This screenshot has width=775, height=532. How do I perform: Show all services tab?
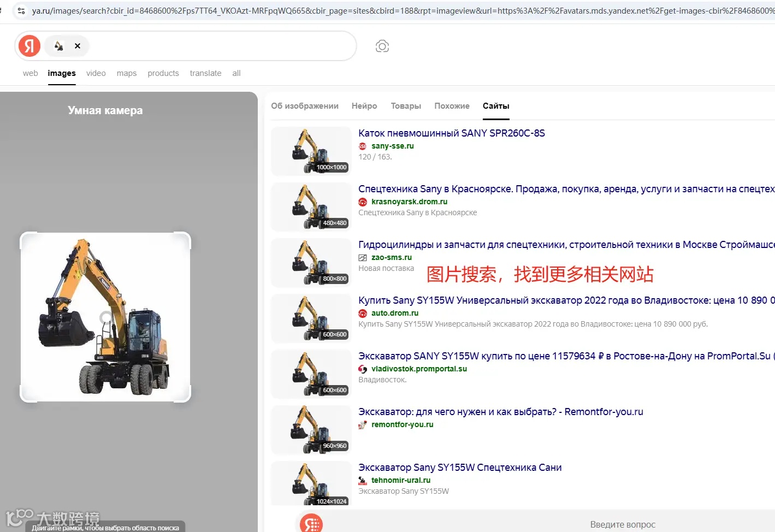pos(236,73)
